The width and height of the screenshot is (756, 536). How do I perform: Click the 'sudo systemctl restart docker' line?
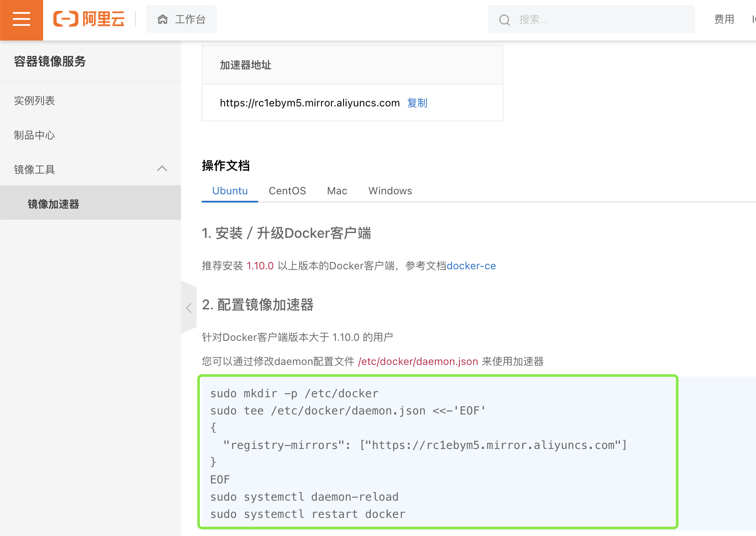pos(308,514)
